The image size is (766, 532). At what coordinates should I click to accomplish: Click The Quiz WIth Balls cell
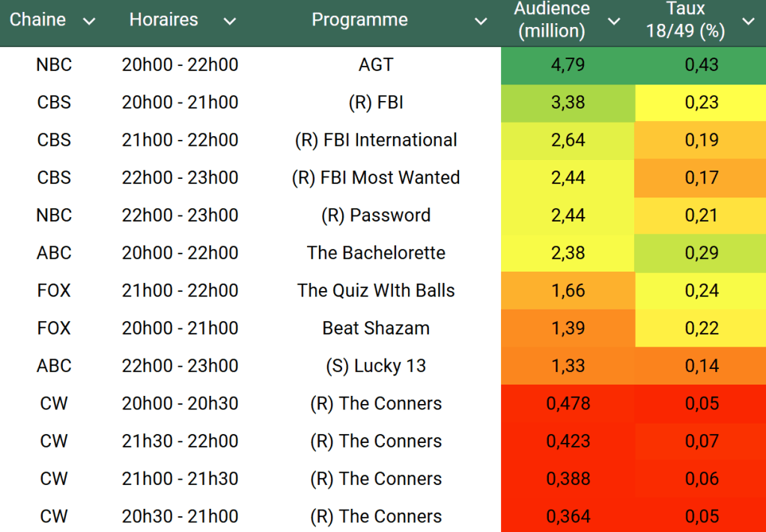376,290
